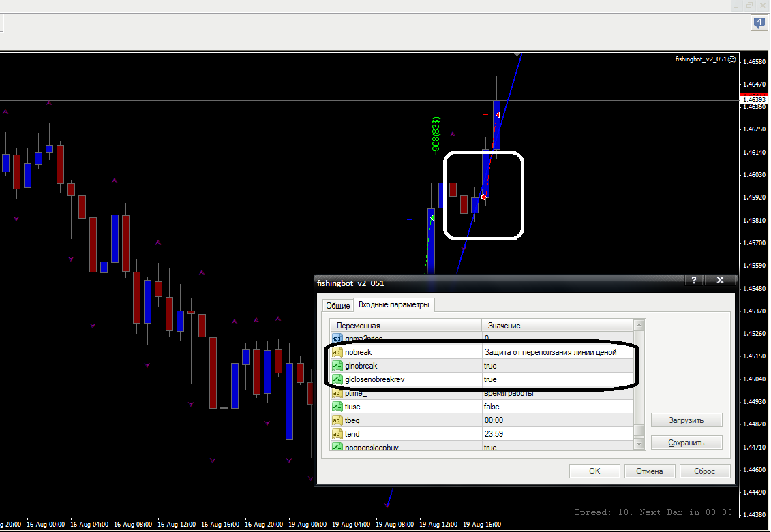
Task: Select the tiuse variable name
Action: (352, 407)
